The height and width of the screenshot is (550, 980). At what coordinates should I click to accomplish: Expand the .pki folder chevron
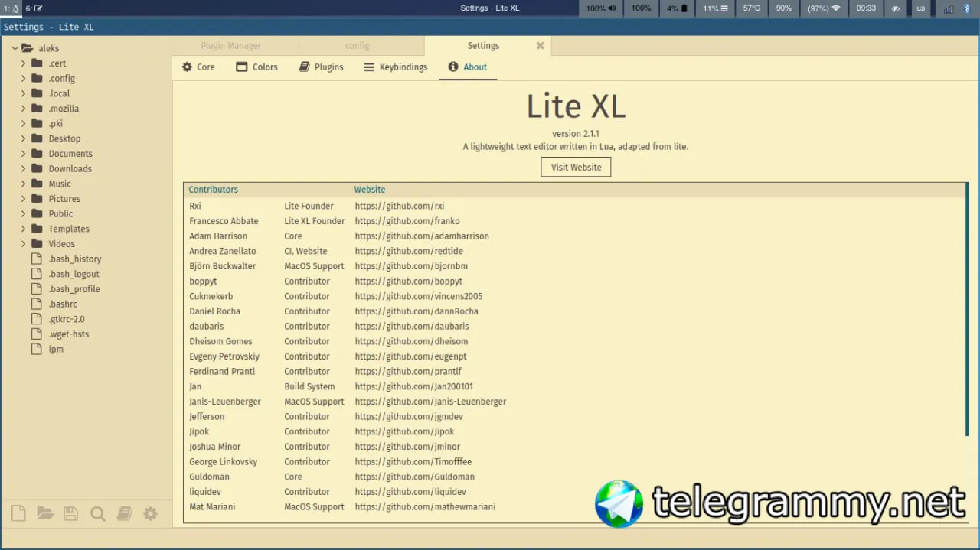[x=24, y=123]
